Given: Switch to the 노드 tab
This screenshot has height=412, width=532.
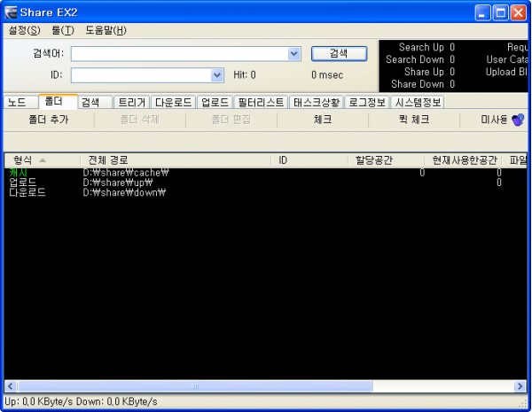Looking at the screenshot, I should click(x=20, y=103).
